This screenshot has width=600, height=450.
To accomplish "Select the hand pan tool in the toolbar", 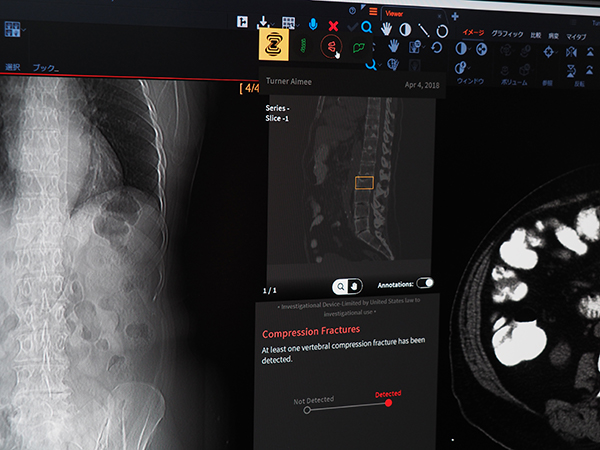I will click(x=388, y=24).
